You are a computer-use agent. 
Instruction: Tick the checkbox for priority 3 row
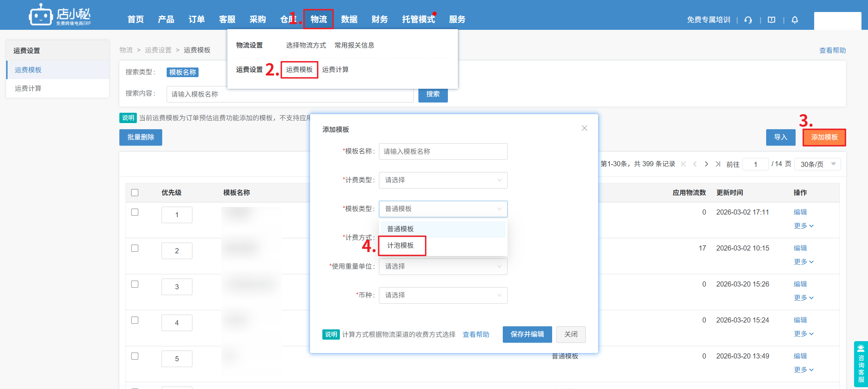pyautogui.click(x=135, y=284)
